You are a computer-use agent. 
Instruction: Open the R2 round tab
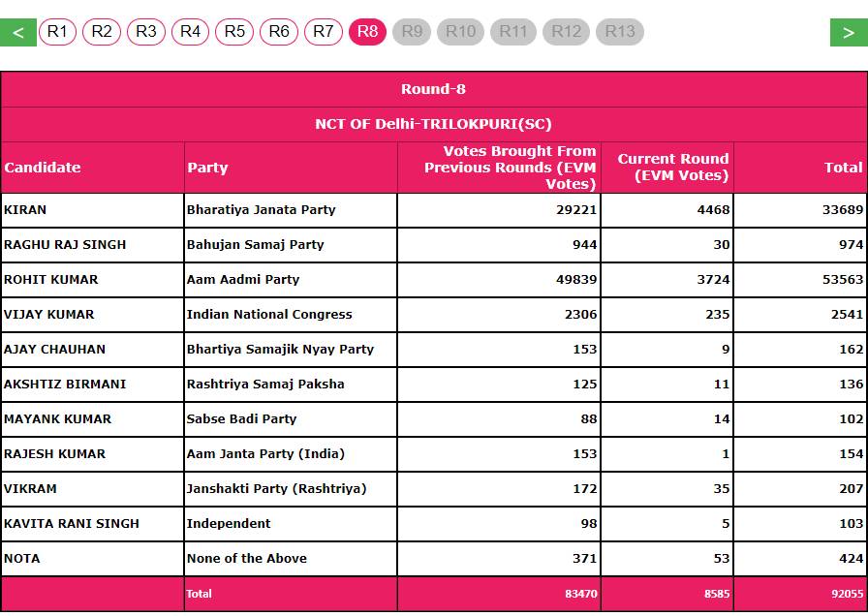click(x=102, y=32)
